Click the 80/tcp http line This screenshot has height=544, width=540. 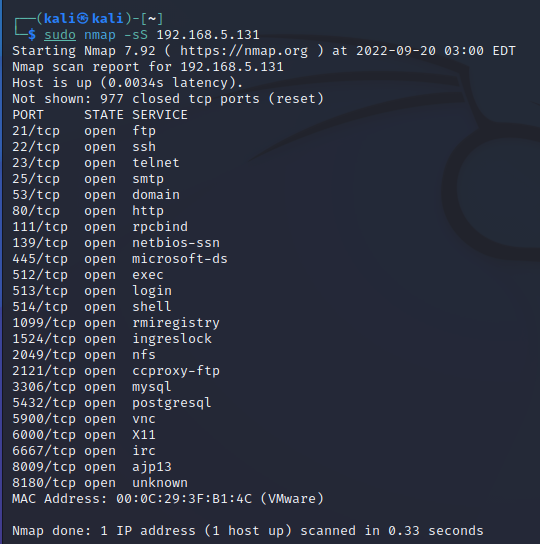[x=88, y=211]
